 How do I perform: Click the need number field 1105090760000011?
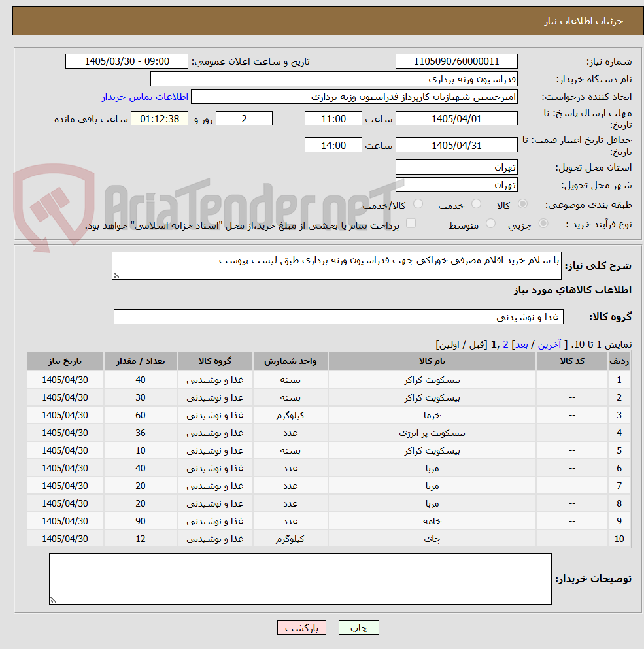coord(456,61)
